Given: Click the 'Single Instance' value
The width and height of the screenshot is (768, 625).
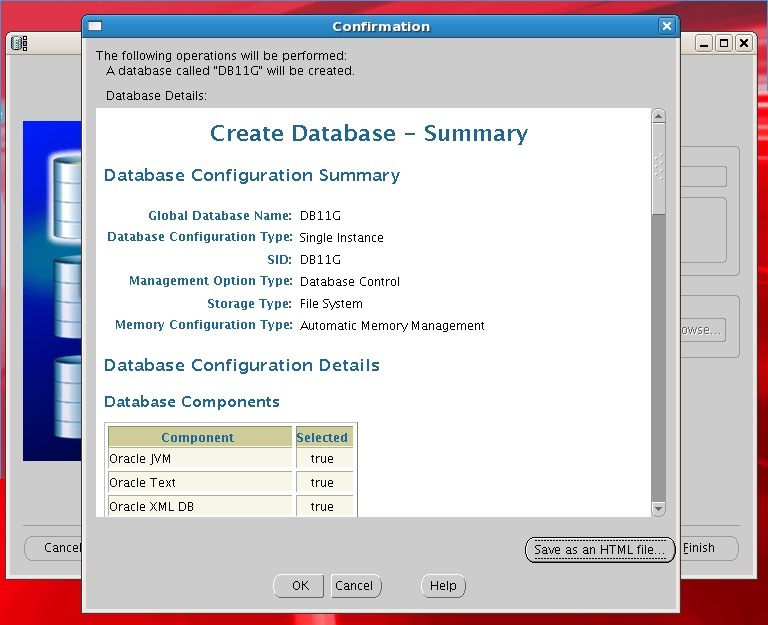Looking at the screenshot, I should click(x=341, y=238).
